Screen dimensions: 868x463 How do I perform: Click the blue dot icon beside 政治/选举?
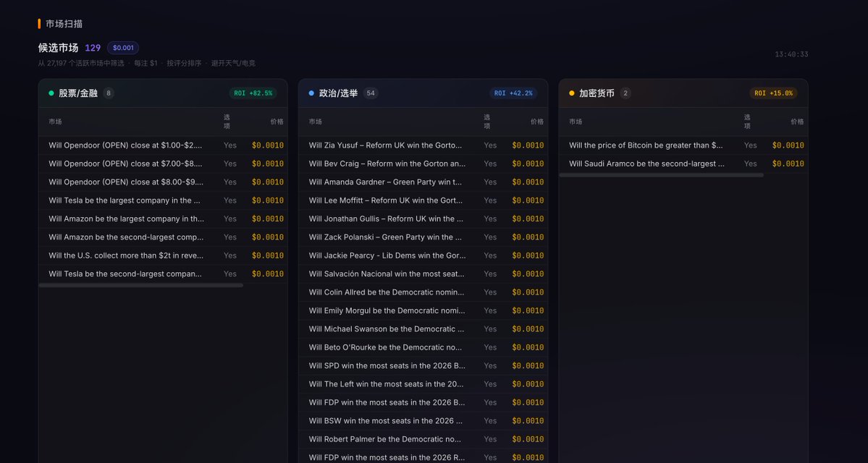click(x=311, y=93)
